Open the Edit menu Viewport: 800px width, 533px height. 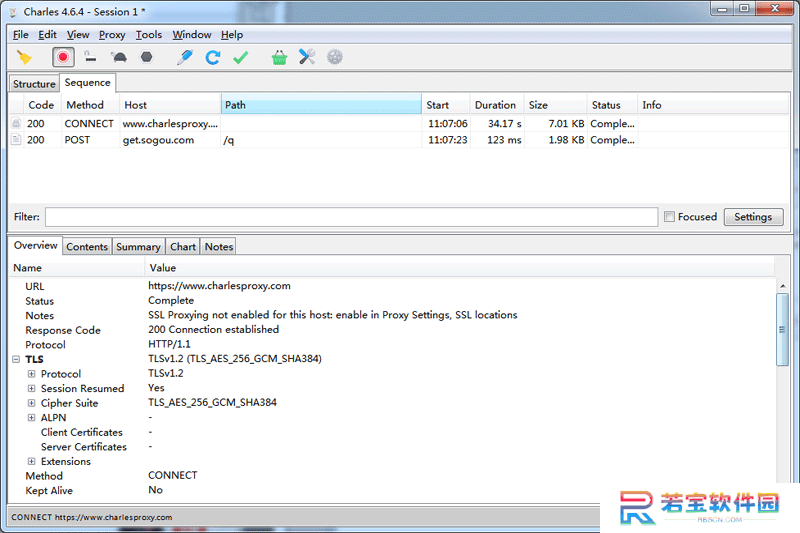(x=47, y=35)
